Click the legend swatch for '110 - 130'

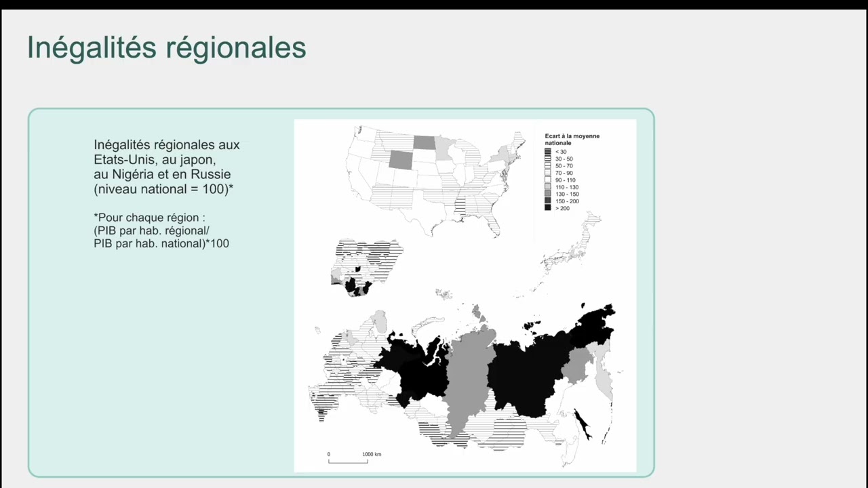[x=548, y=187]
